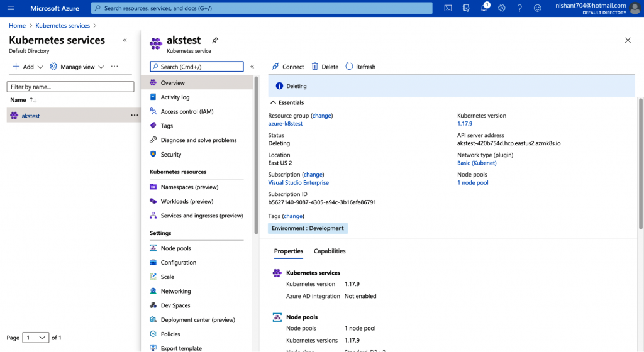Open the azure-k8stest resource group link

[285, 124]
